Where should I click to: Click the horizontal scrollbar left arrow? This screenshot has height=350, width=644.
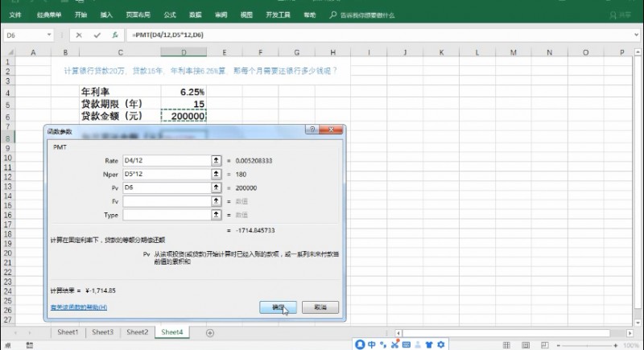click(x=398, y=333)
